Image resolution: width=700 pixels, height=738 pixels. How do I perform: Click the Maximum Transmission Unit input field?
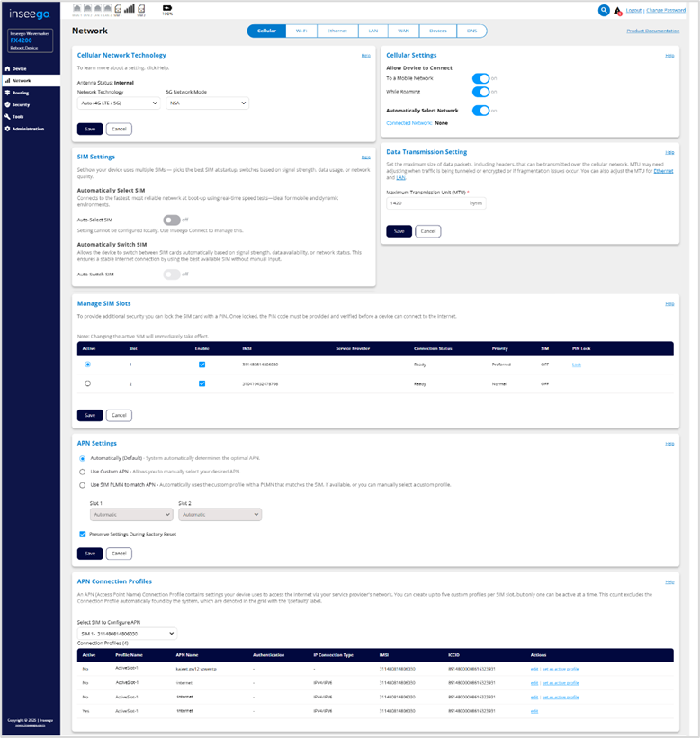click(426, 204)
